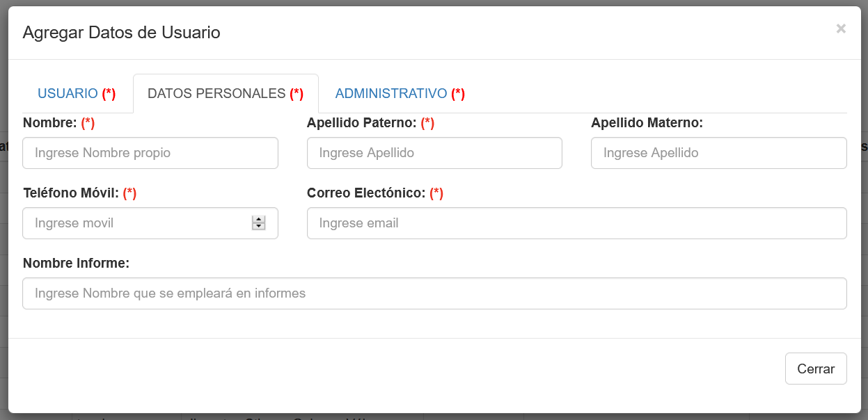Click the 'Nombre Informe:' label
The height and width of the screenshot is (420, 868).
(77, 263)
